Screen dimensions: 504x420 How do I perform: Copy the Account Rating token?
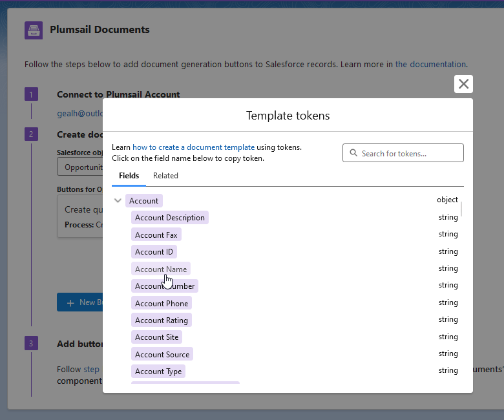(x=162, y=320)
